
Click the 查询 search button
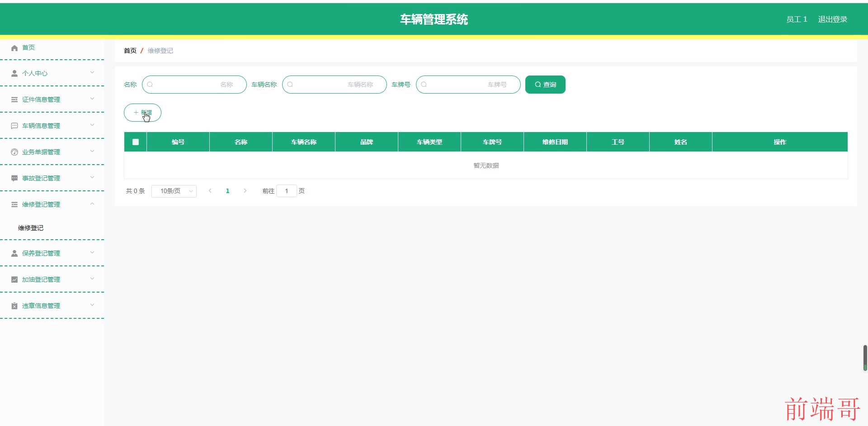[545, 85]
